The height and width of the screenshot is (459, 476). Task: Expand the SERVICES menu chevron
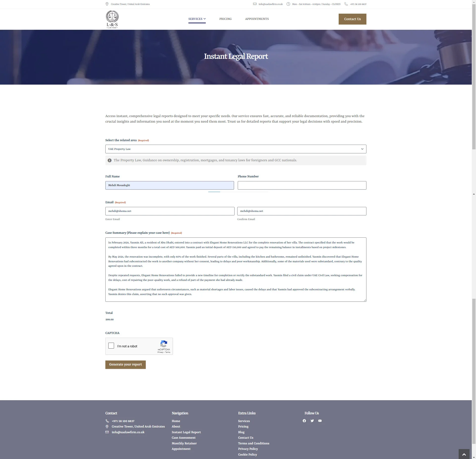205,19
